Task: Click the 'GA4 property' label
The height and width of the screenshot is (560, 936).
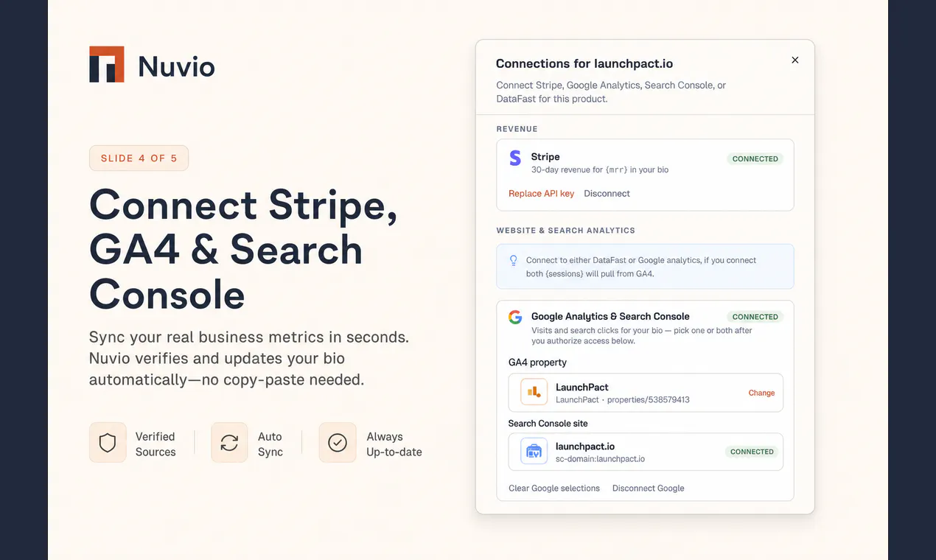Action: pos(537,363)
